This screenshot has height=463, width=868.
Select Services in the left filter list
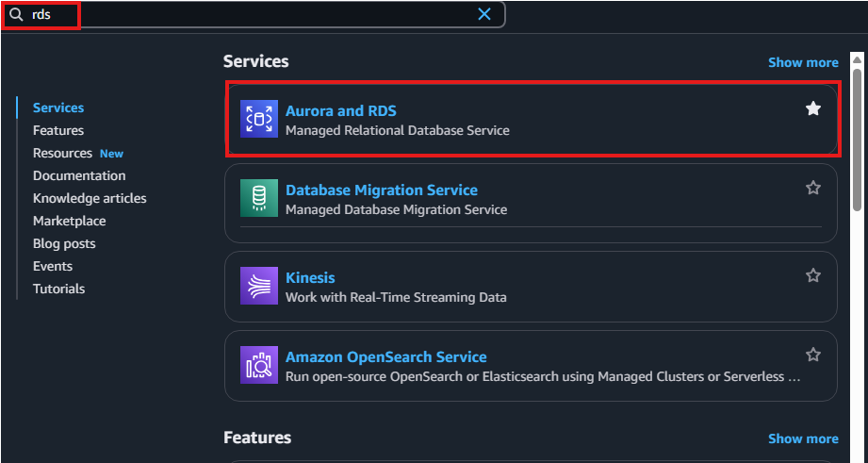coord(58,107)
